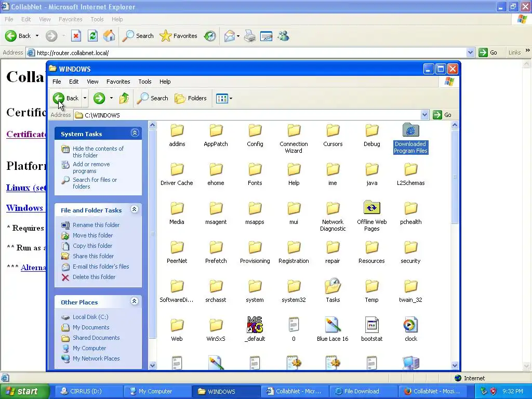
Task: Click the Go button in WINDOWS explorer
Action: click(x=443, y=115)
